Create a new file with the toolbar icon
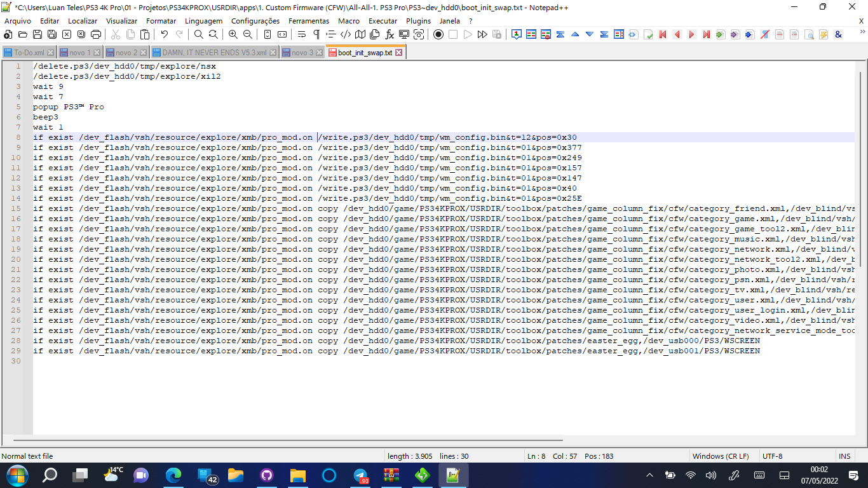The width and height of the screenshot is (868, 488). pyautogui.click(x=8, y=35)
